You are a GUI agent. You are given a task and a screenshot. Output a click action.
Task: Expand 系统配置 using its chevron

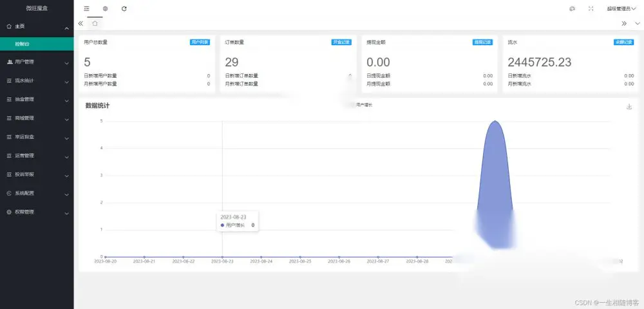66,195
